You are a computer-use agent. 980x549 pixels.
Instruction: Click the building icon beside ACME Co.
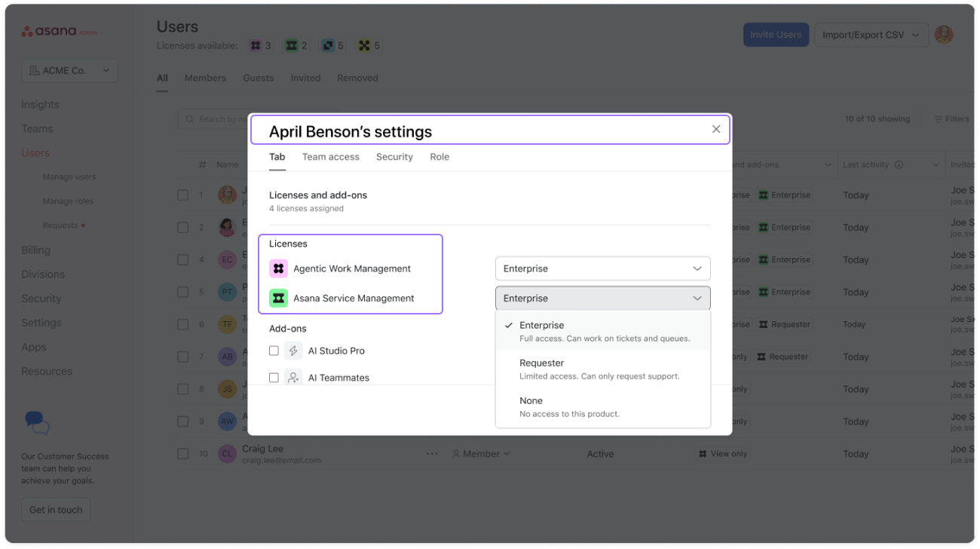coord(34,71)
